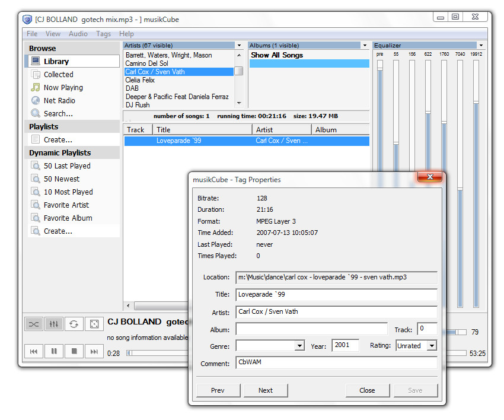The width and height of the screenshot is (504, 420).
Task: Click the Close button in Tag Properties
Action: pos(368,390)
